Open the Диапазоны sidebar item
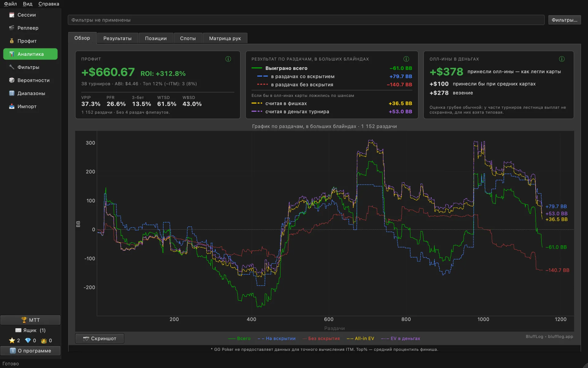Screen dimensions: 588x368 [30, 93]
